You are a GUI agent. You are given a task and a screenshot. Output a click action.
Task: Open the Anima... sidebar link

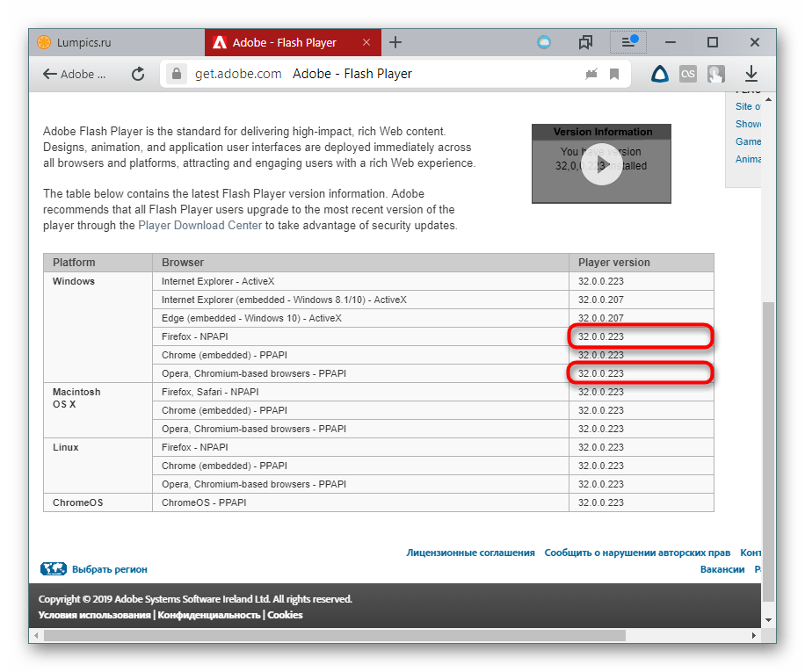pyautogui.click(x=748, y=159)
